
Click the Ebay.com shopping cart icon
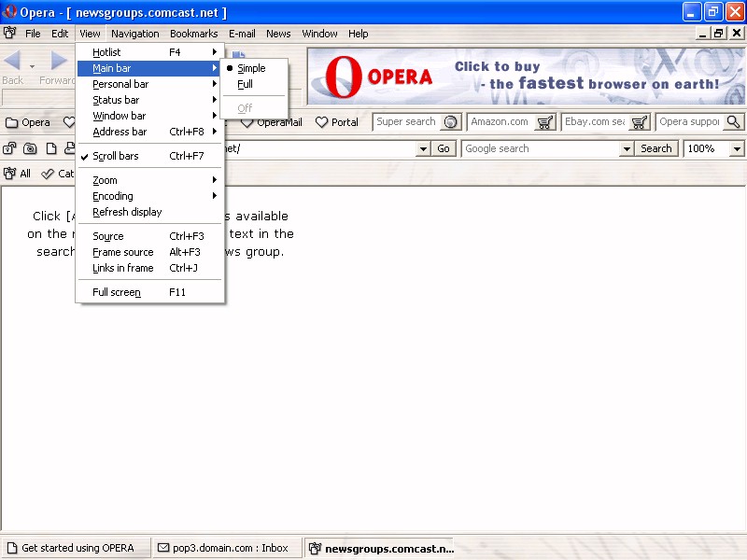640,122
